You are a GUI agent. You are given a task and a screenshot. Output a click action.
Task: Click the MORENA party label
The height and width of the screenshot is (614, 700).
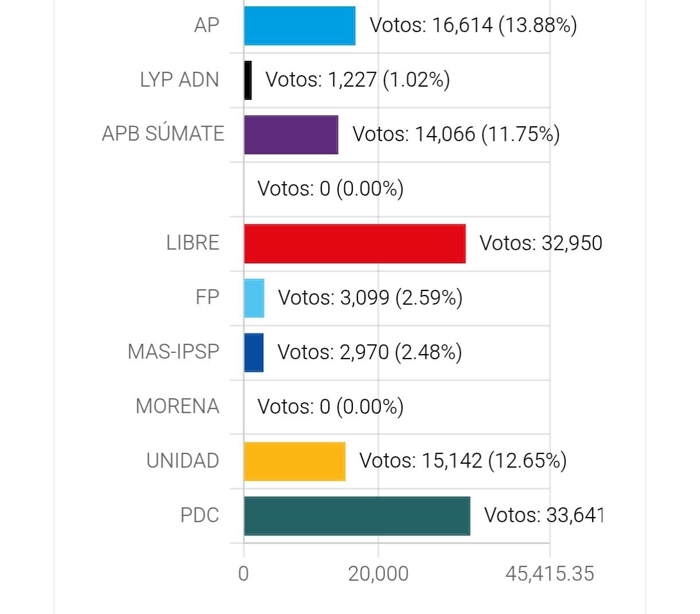point(177,406)
